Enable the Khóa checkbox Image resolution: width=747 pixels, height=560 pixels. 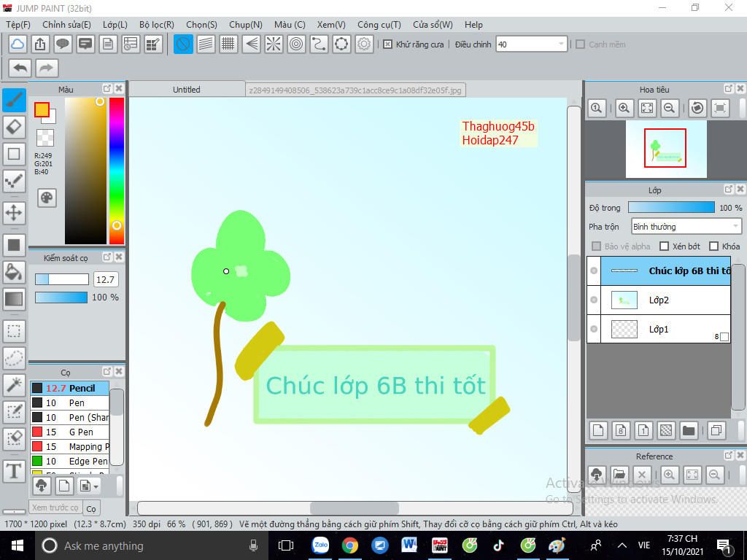pos(713,246)
